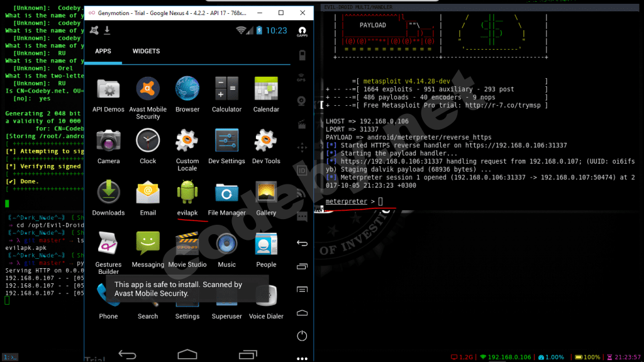Click Genymotion sidebar back arrow button
644x362 pixels.
[x=302, y=243]
